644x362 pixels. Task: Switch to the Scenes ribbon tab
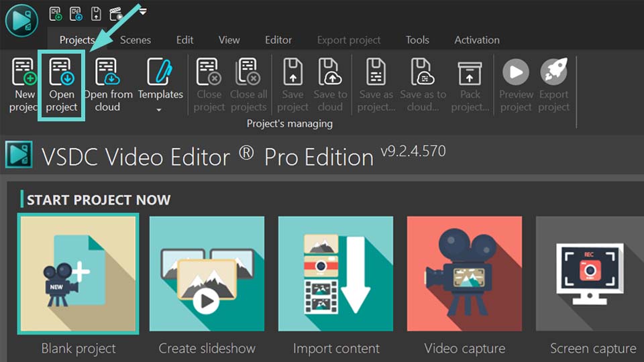coord(135,40)
